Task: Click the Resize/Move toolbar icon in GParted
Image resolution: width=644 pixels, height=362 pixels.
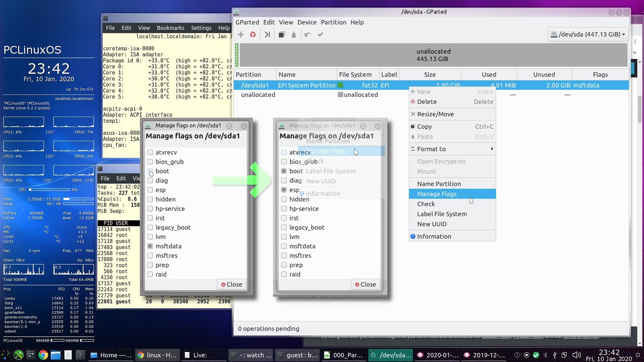Action: pos(267,35)
